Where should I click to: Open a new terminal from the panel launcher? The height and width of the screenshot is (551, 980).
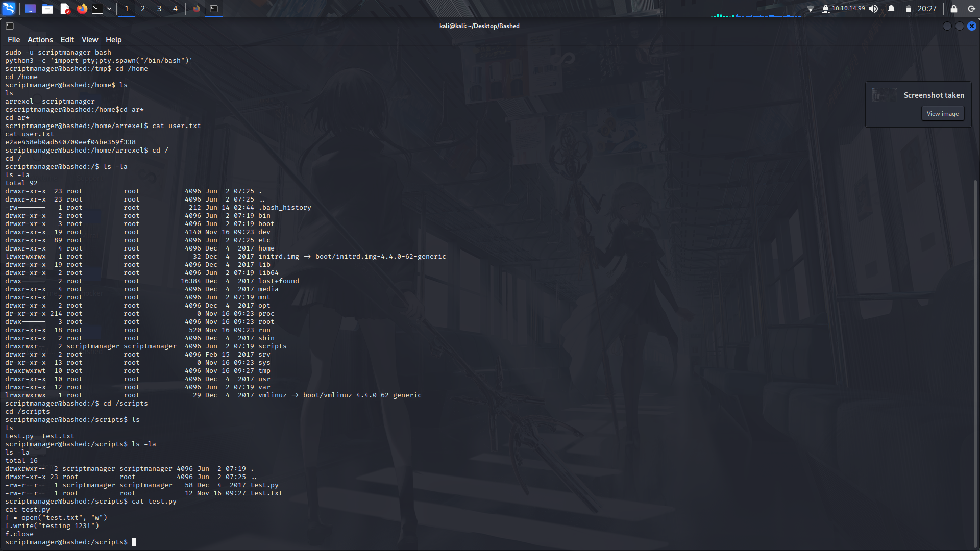point(97,8)
